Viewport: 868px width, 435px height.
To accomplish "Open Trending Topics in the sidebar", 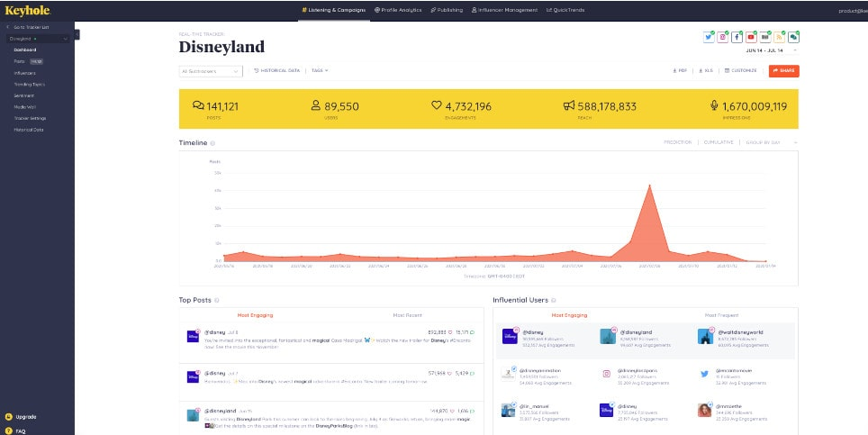I will coord(30,85).
